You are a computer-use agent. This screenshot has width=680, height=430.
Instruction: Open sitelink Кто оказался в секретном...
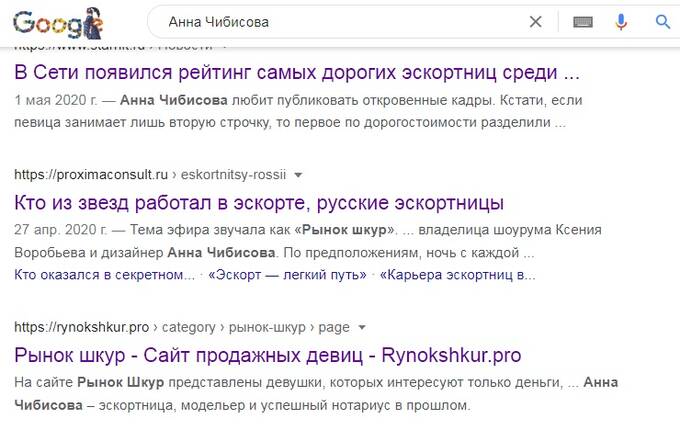pos(105,275)
